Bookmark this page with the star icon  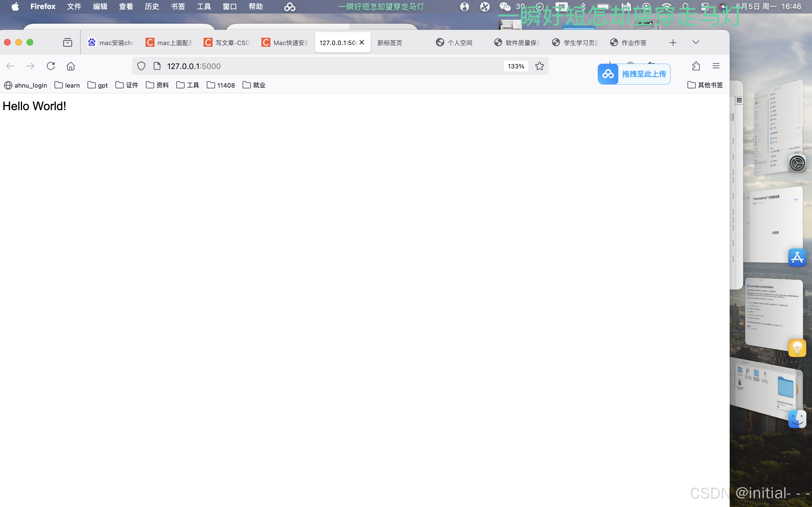click(539, 66)
